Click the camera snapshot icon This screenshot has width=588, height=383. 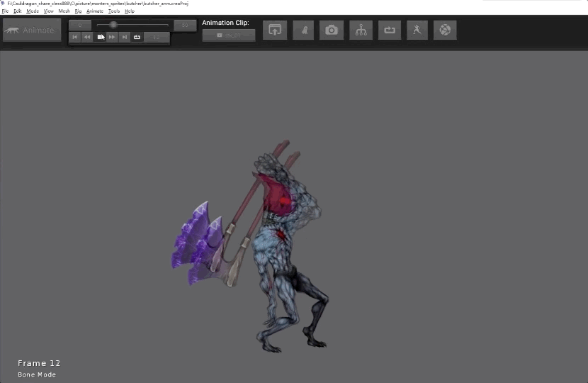(x=332, y=30)
